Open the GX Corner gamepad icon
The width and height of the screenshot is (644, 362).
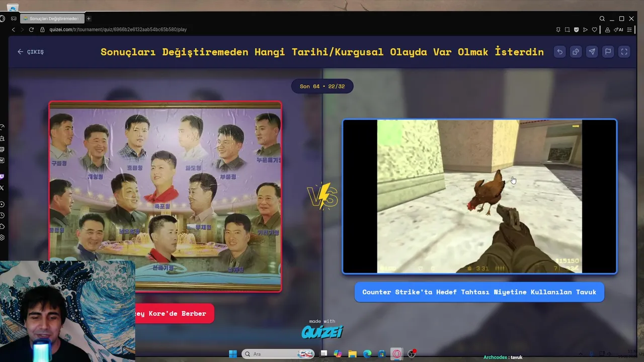click(14, 19)
